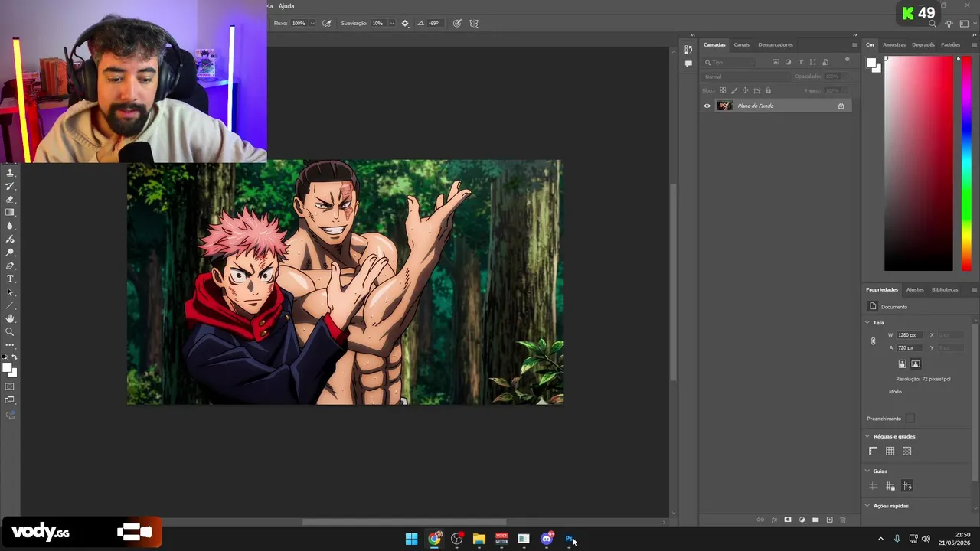The width and height of the screenshot is (980, 551).
Task: Activate the Hand tool
Action: point(10,318)
